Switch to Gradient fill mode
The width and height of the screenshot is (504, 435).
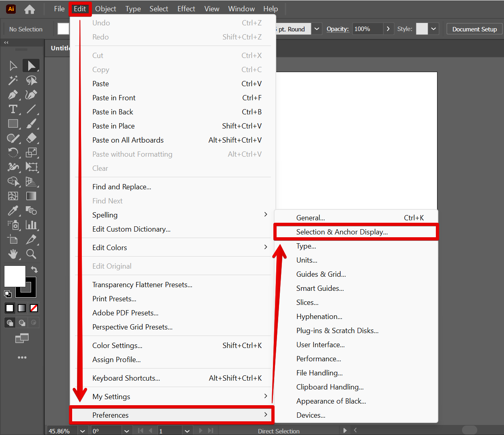coord(22,308)
